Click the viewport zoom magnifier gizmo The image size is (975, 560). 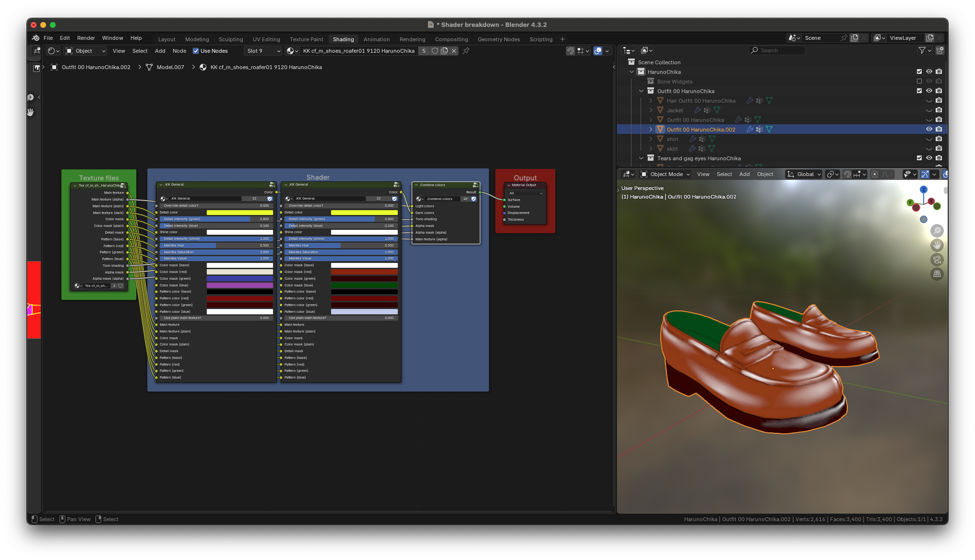pyautogui.click(x=937, y=231)
